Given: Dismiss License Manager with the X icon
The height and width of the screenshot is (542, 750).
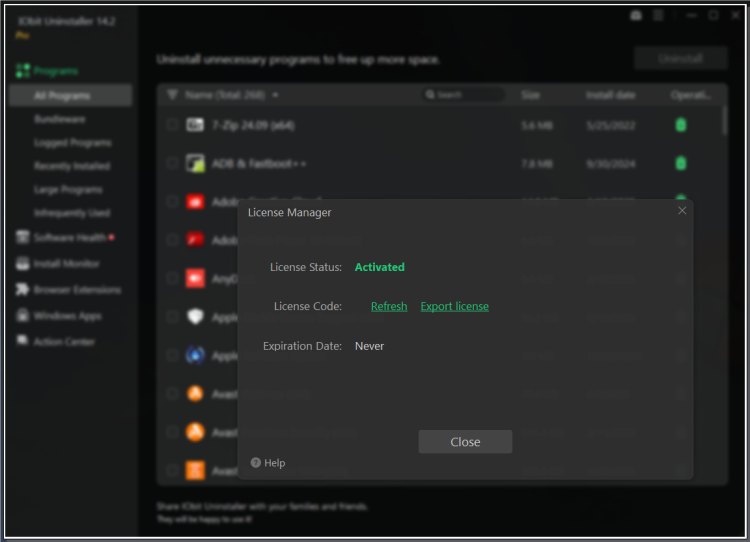Looking at the screenshot, I should coord(682,210).
